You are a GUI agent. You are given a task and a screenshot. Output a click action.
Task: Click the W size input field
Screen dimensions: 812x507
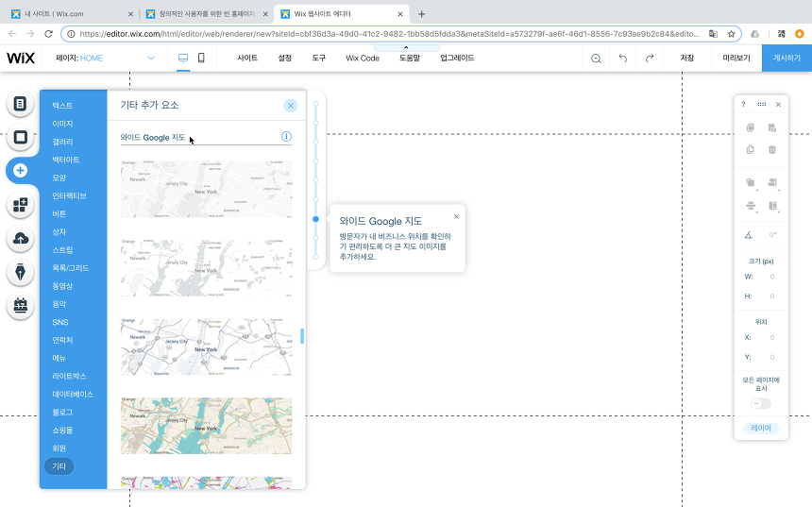tap(771, 277)
